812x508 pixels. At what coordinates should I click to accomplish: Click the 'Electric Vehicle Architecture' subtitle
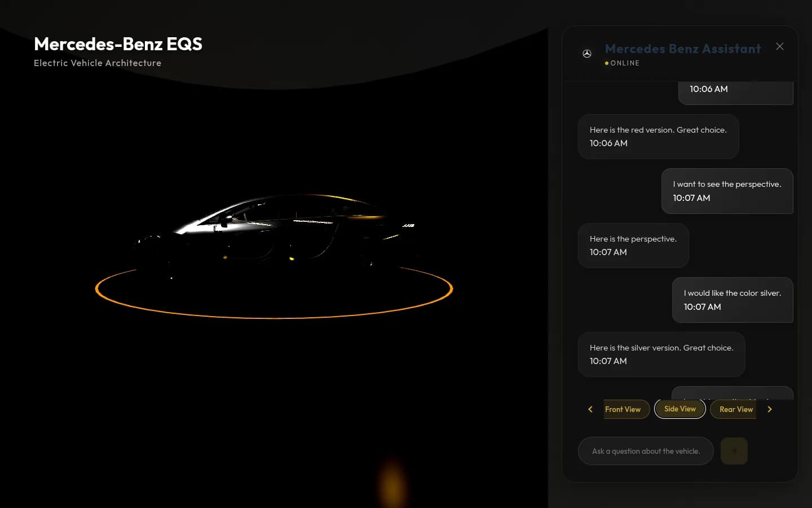pos(98,63)
